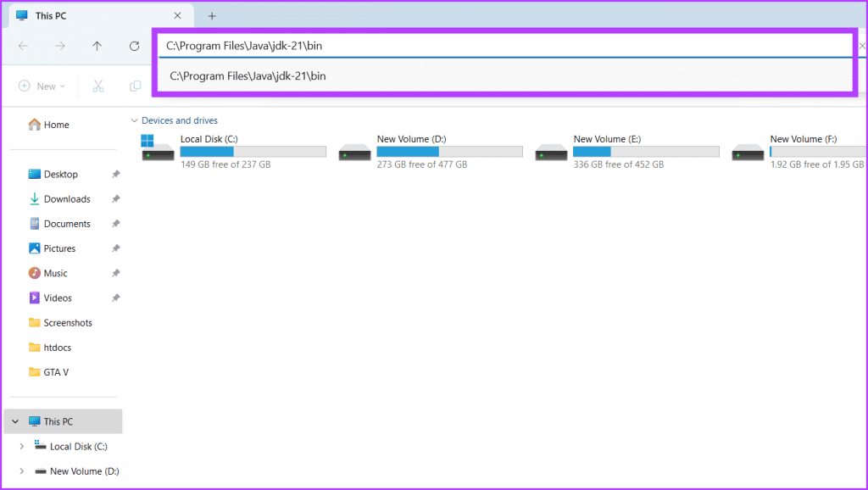Click the Devices and drives heading
Image resolution: width=868 pixels, height=490 pixels.
180,120
